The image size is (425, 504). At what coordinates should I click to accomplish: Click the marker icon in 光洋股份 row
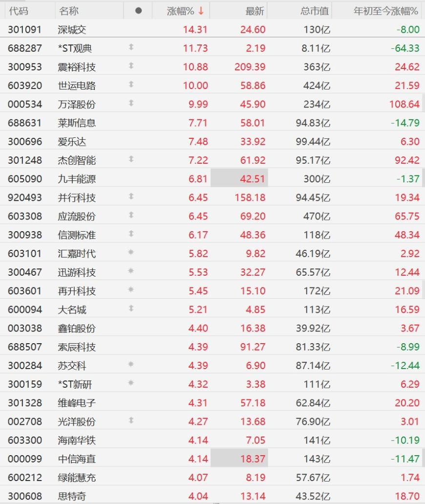point(131,420)
